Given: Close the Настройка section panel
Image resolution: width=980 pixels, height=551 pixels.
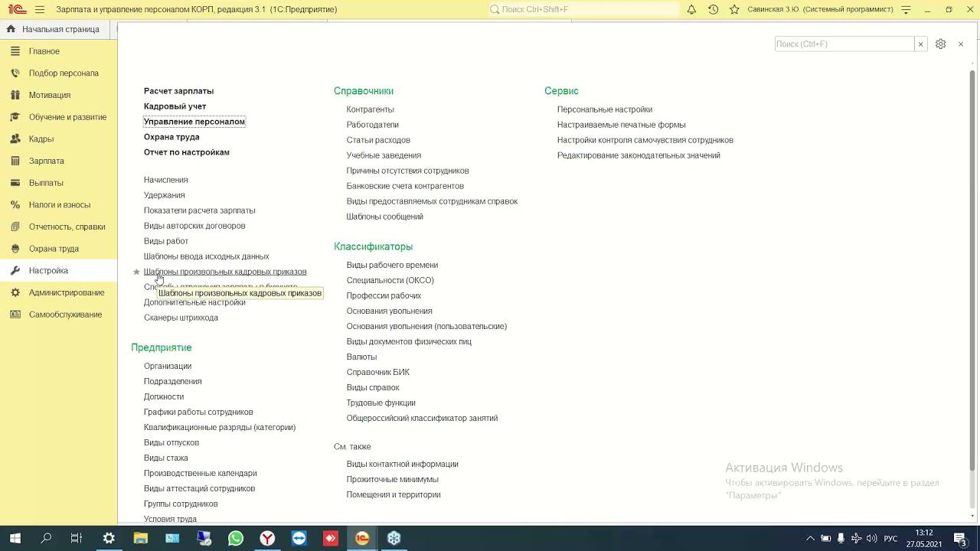Looking at the screenshot, I should tap(961, 44).
